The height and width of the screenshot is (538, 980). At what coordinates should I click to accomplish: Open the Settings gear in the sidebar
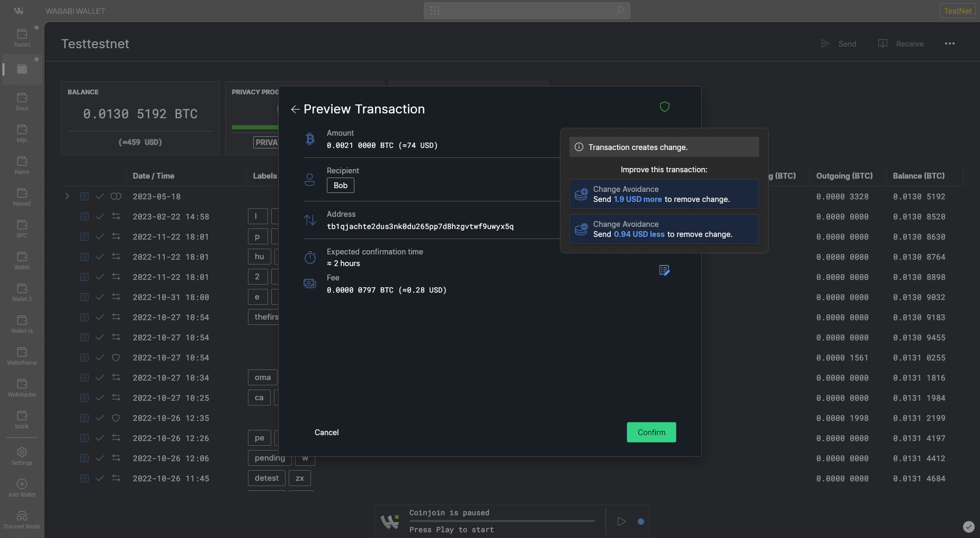[22, 452]
